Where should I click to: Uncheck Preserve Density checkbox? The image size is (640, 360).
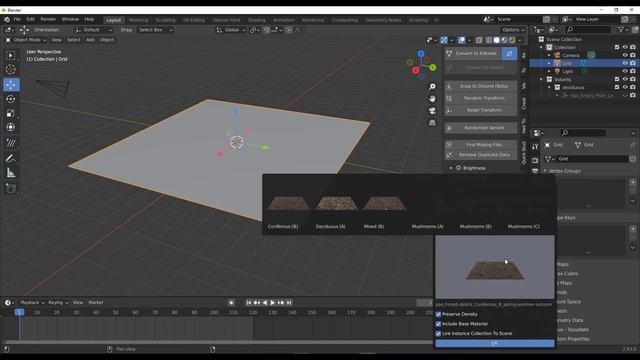point(438,314)
